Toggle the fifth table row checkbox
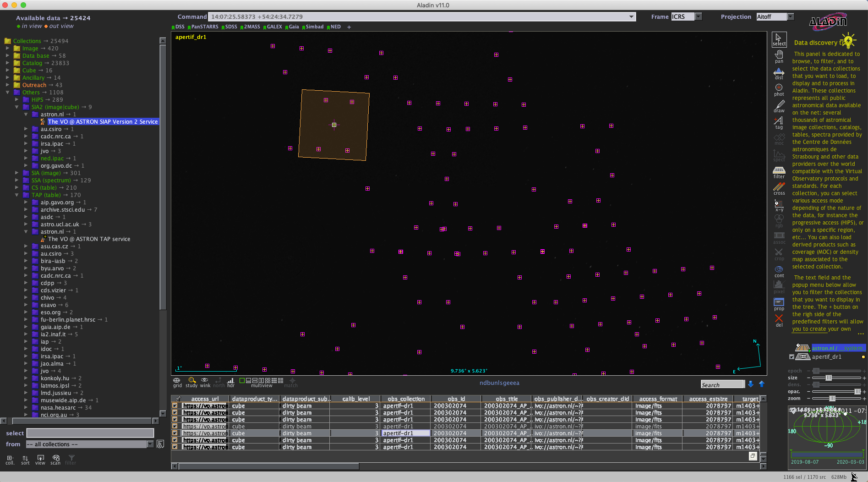 (x=175, y=433)
